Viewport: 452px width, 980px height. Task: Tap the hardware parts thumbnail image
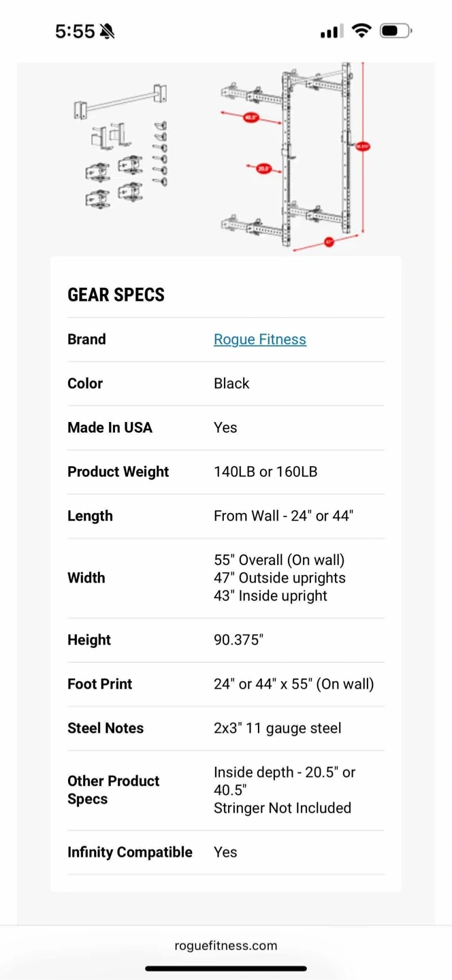[x=121, y=145]
